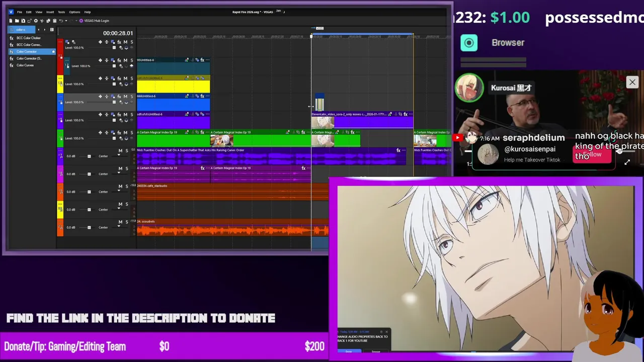644x362 pixels.
Task: Mute the Nick Fuentes audio track
Action: point(120,151)
